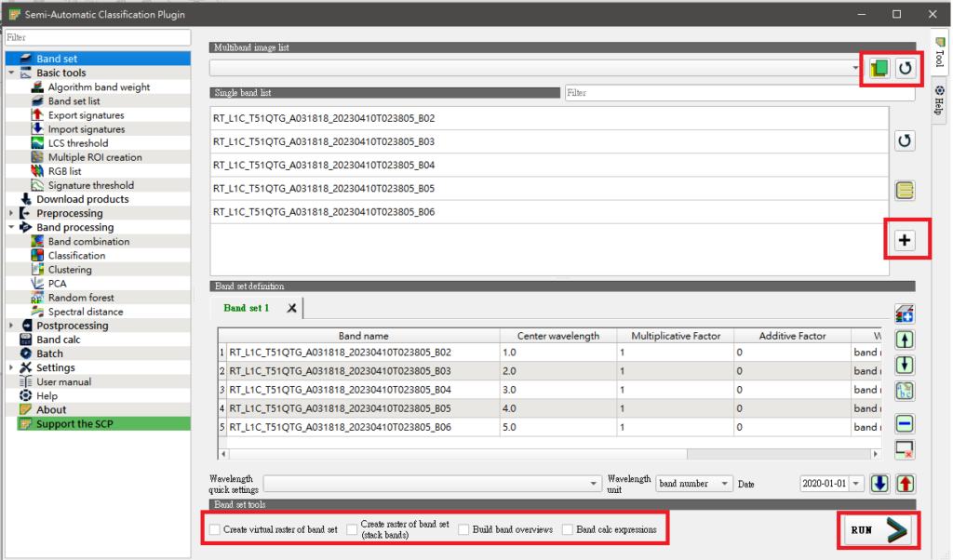Refresh the single band list
The image size is (953, 560).
(x=905, y=140)
